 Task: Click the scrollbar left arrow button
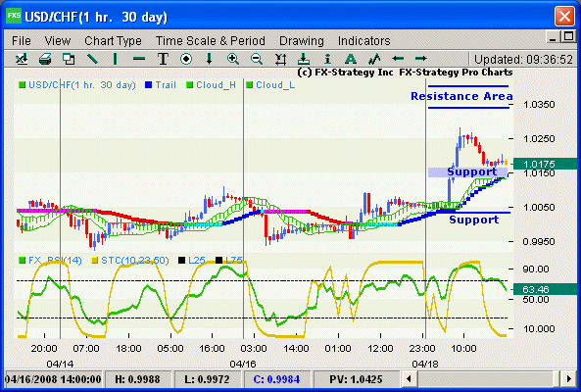pos(409,379)
